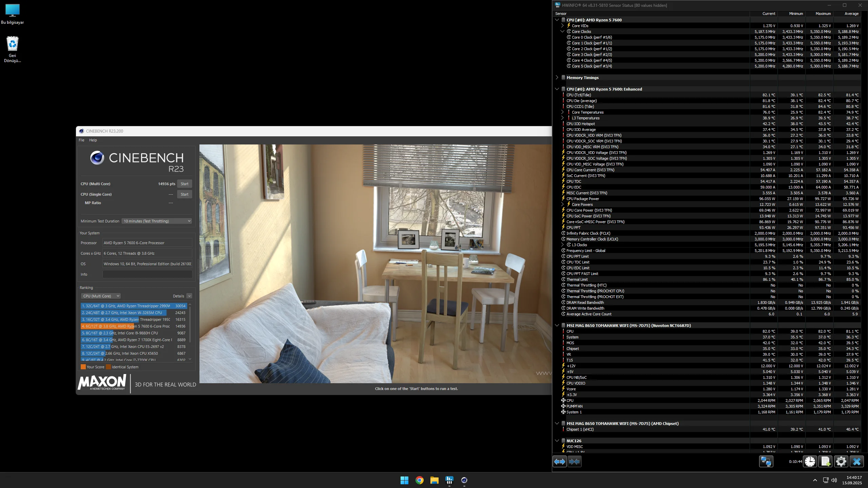
Task: Open Cinebench File menu
Action: (81, 140)
